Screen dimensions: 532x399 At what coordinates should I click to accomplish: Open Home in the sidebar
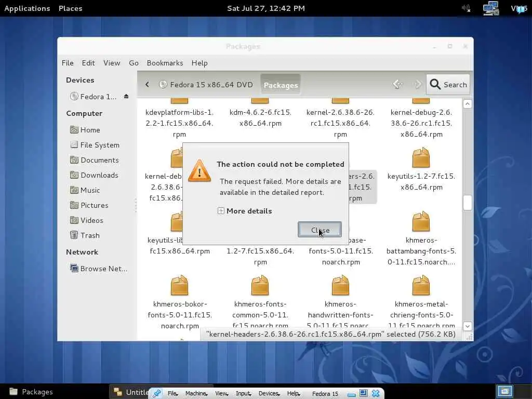click(x=85, y=130)
